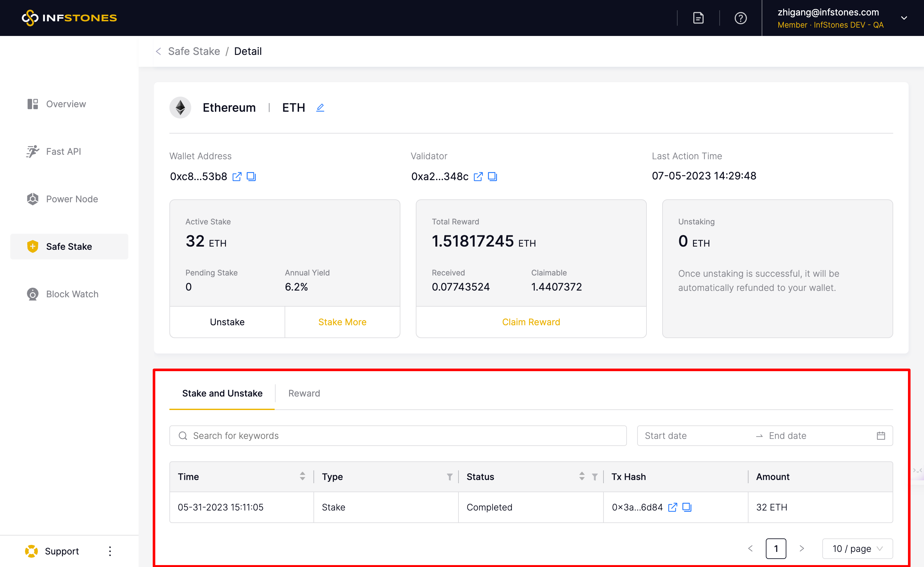
Task: Copy the validator address 0xa2...348c
Action: [492, 176]
